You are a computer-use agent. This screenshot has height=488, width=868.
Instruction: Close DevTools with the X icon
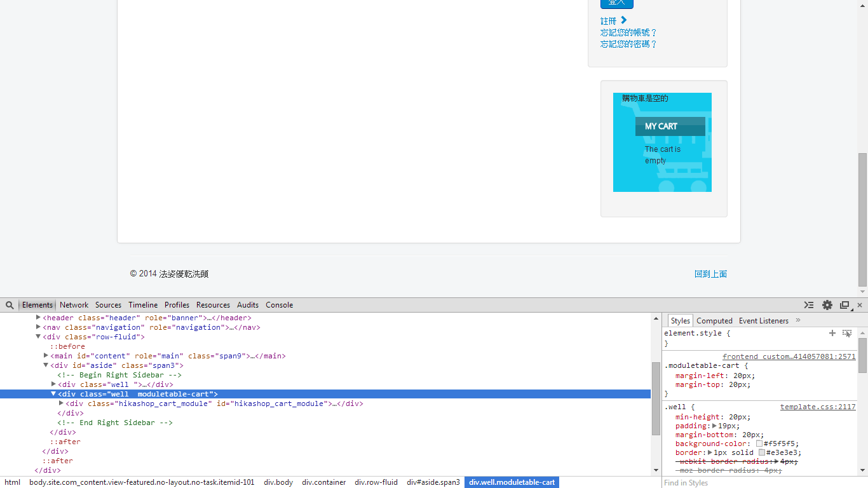pos(860,305)
